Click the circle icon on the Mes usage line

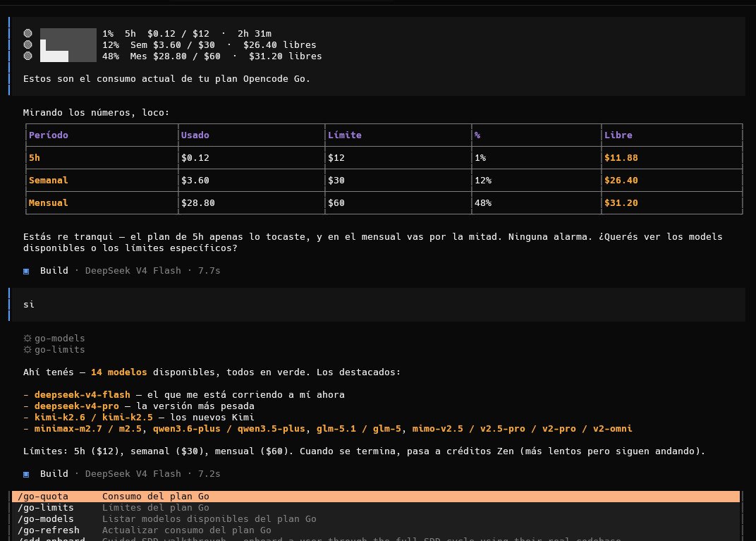(28, 56)
